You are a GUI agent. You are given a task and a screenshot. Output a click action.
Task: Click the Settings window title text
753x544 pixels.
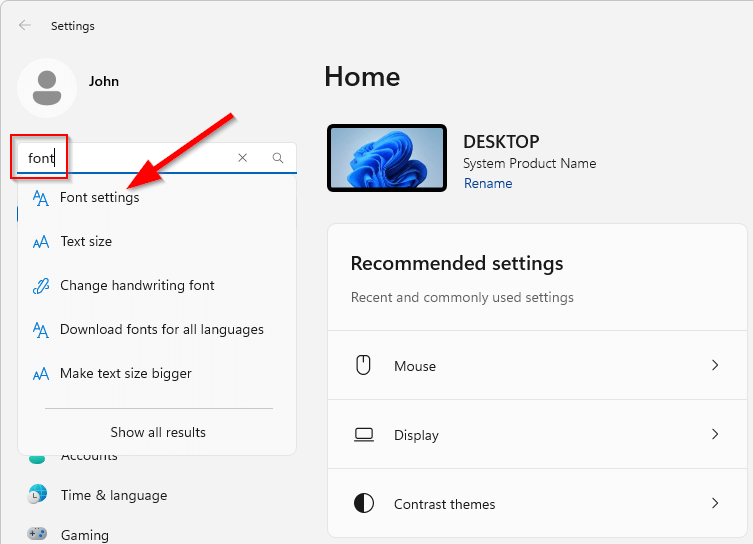coord(73,26)
